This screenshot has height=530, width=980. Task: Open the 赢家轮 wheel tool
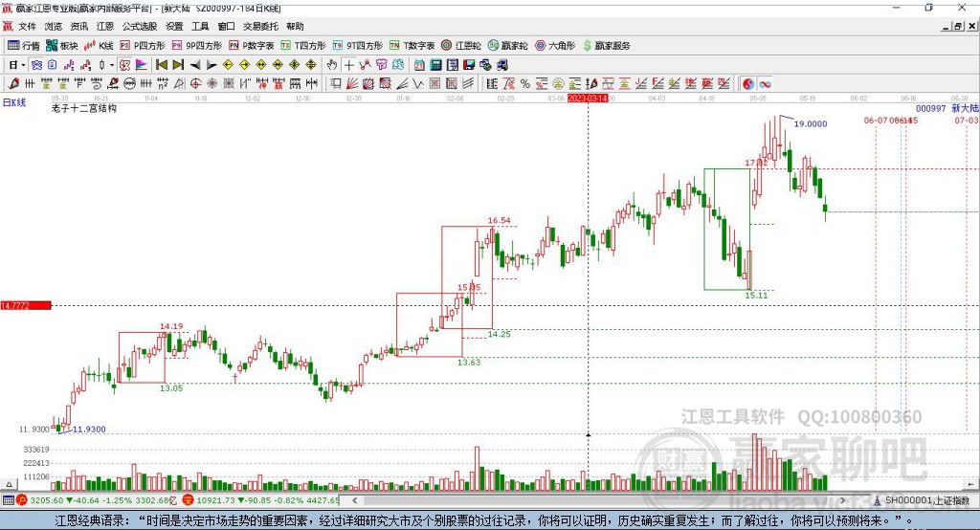point(507,46)
